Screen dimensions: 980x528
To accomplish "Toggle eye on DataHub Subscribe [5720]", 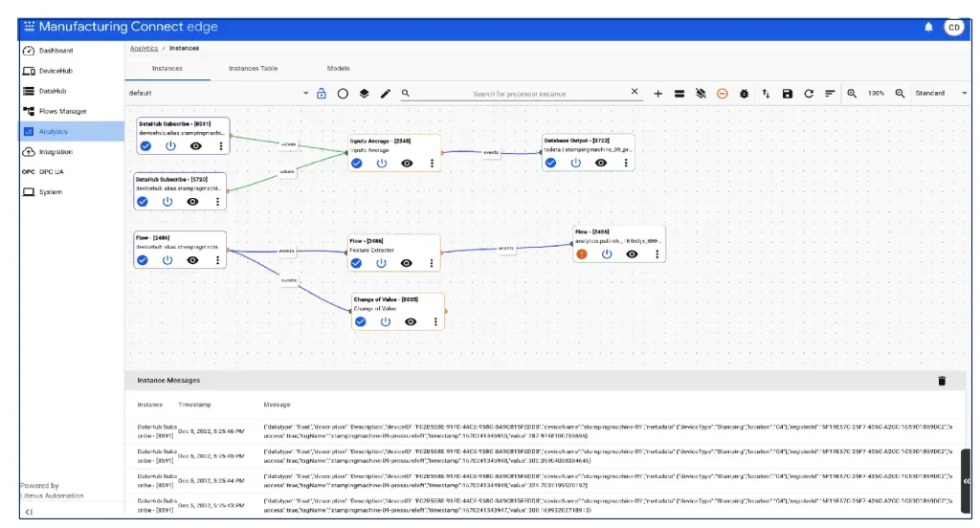I will (x=192, y=202).
